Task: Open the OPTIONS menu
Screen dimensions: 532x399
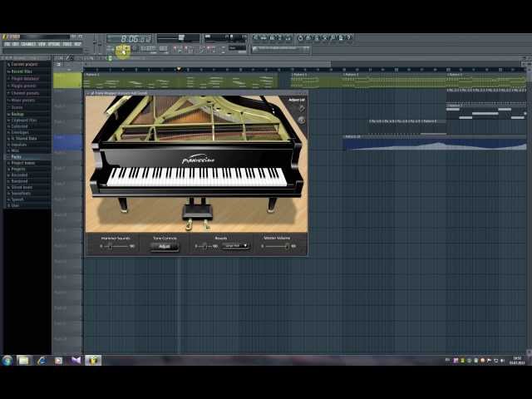Action: [x=54, y=44]
